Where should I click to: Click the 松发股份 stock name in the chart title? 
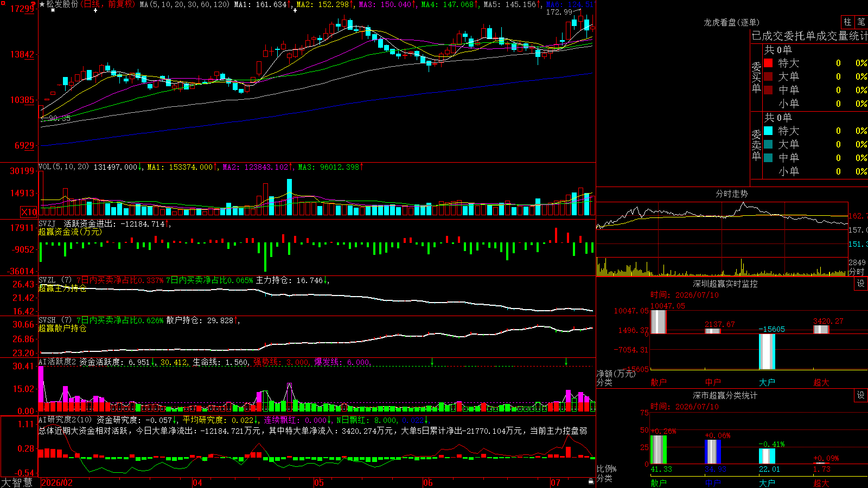tap(62, 4)
